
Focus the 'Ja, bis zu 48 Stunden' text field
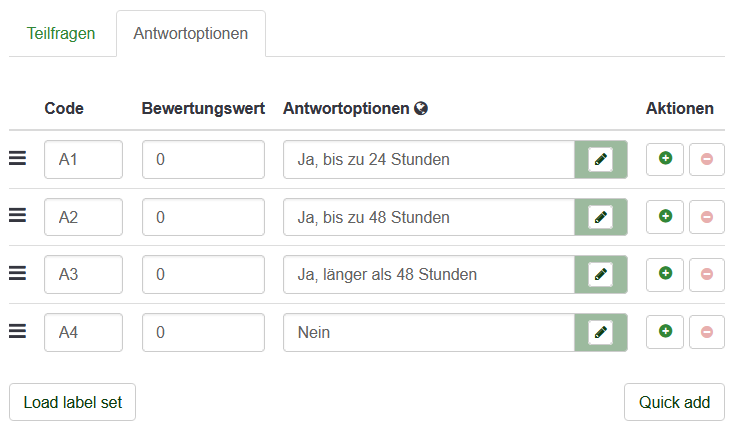coord(429,218)
